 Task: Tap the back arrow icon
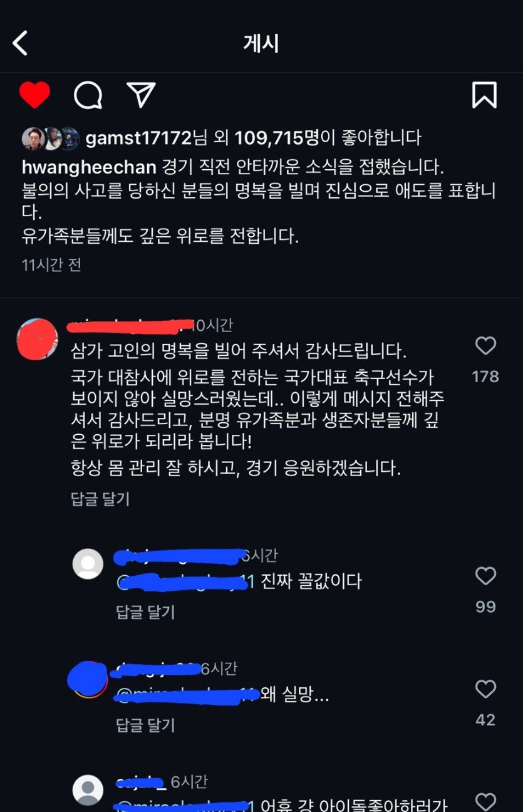tap(21, 43)
